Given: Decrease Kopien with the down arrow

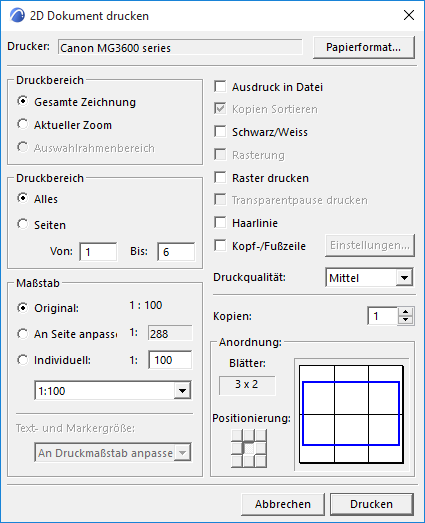Looking at the screenshot, I should coord(406,320).
